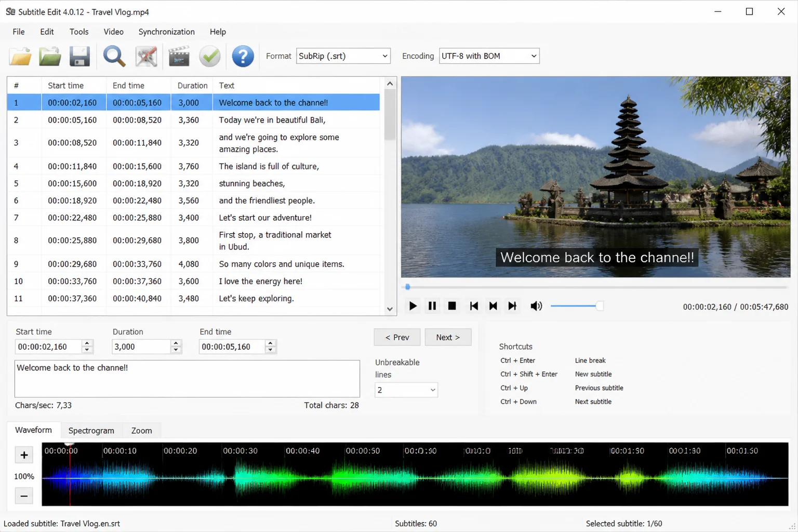Select row "I love the energy here!"
Screen dimensions: 798x532
pyautogui.click(x=193, y=281)
